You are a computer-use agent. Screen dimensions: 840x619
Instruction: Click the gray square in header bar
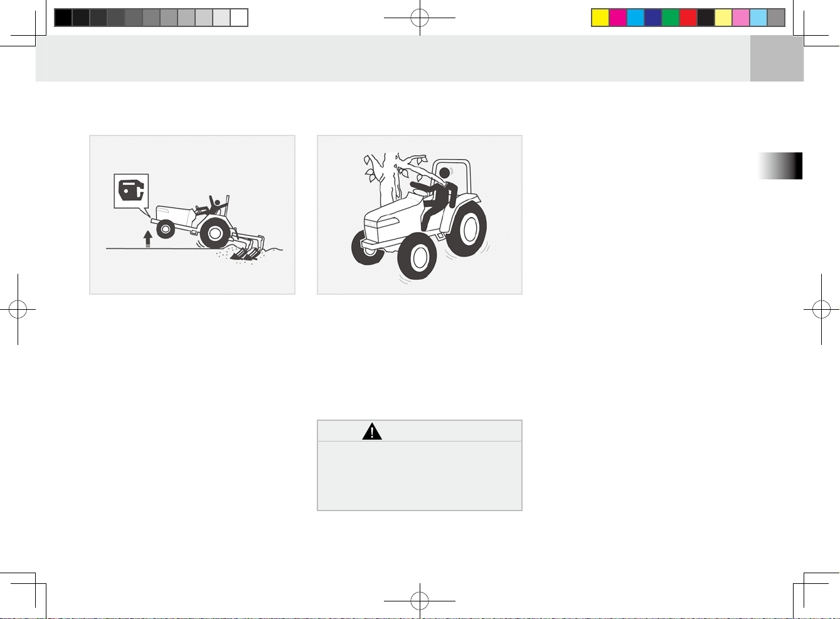[777, 58]
